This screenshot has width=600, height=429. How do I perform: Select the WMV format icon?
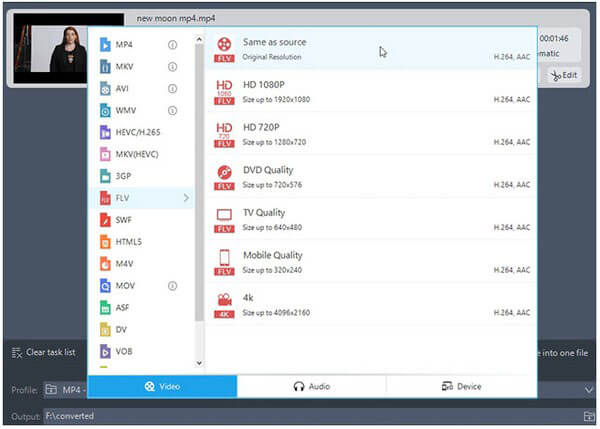pos(105,110)
